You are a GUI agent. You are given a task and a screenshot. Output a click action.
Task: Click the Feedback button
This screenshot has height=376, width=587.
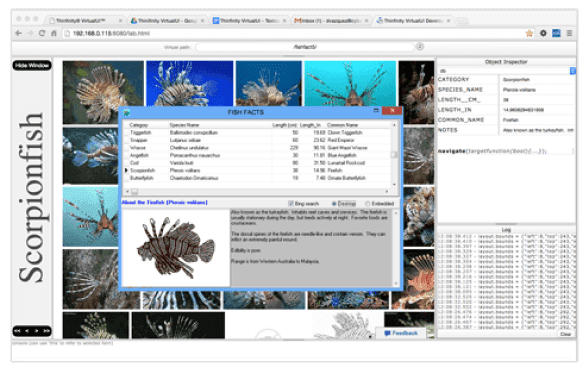tap(401, 333)
